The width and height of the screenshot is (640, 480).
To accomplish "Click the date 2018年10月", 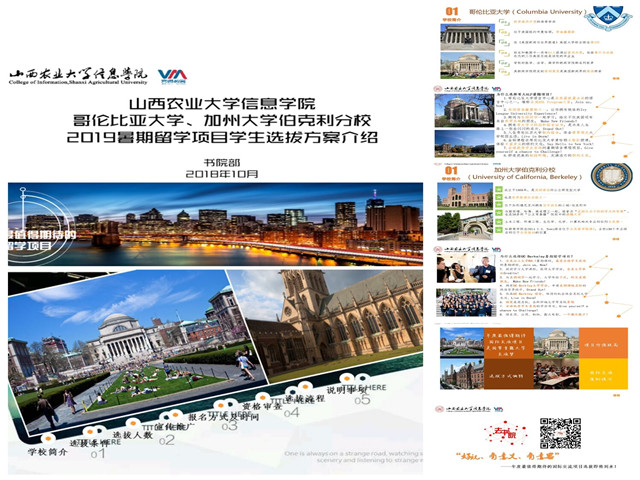I will pyautogui.click(x=222, y=174).
